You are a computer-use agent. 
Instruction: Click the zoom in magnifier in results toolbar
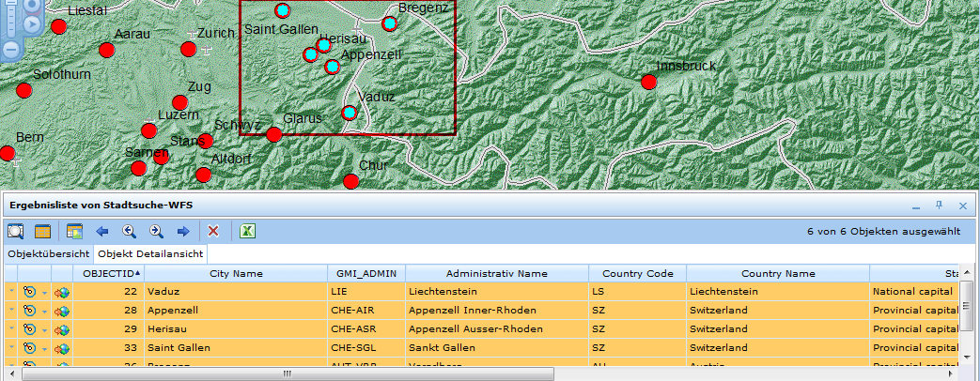tap(157, 231)
